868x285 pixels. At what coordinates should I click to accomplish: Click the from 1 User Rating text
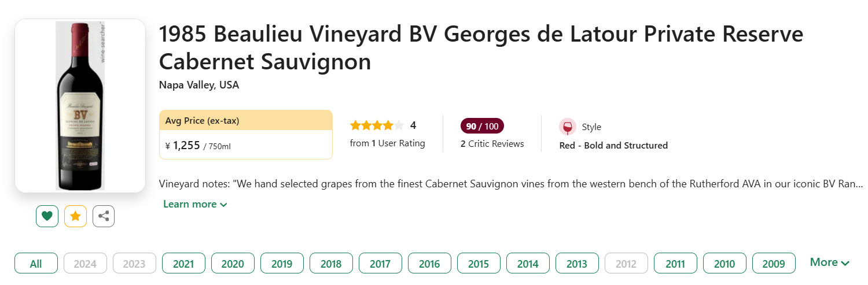(387, 143)
